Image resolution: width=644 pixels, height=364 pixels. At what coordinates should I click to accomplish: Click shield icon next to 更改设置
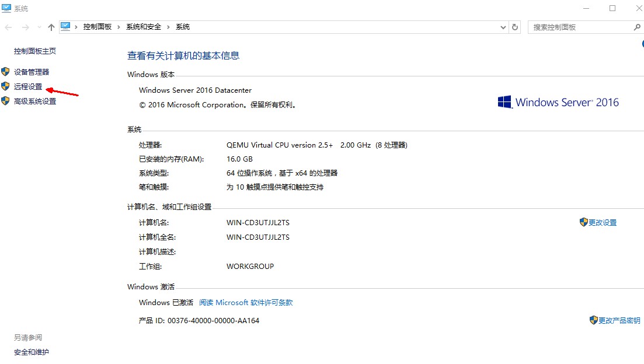tap(584, 222)
